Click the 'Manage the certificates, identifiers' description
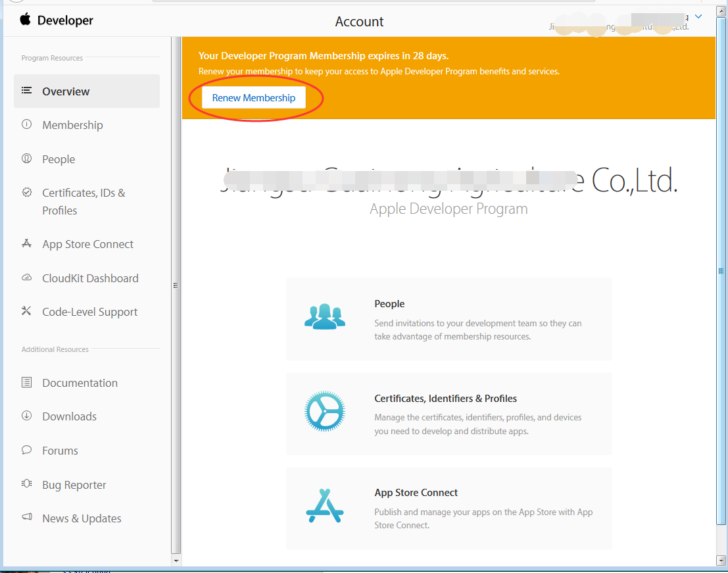Screen dimensions: 728x573 (477, 424)
